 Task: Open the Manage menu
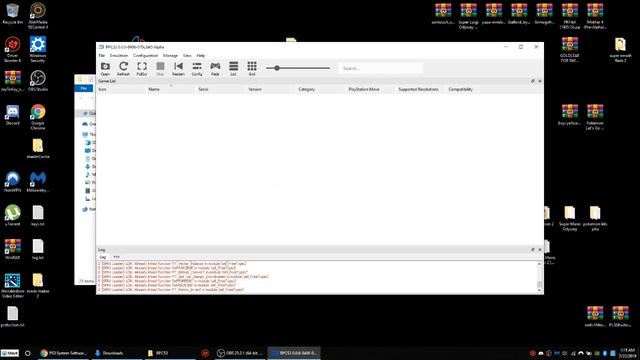(x=170, y=56)
